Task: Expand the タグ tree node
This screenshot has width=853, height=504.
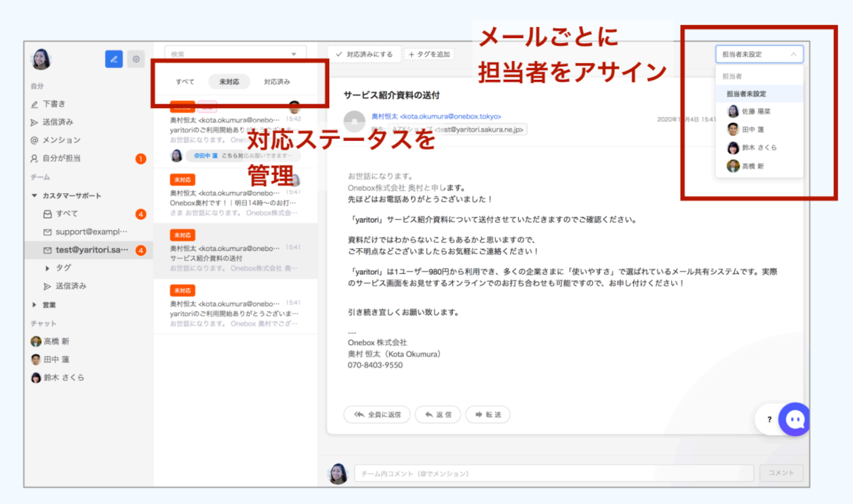Action: click(47, 268)
